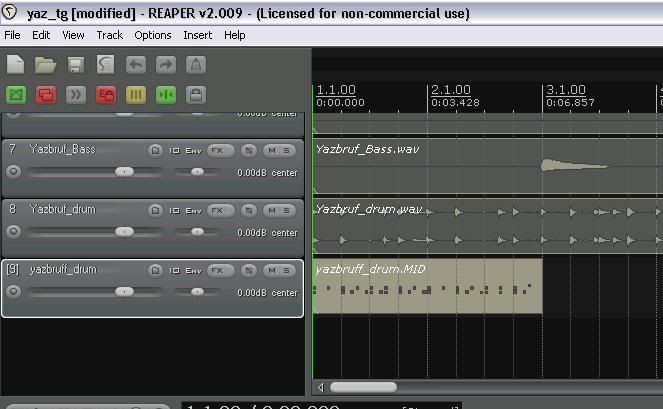Open the File menu

coord(12,35)
